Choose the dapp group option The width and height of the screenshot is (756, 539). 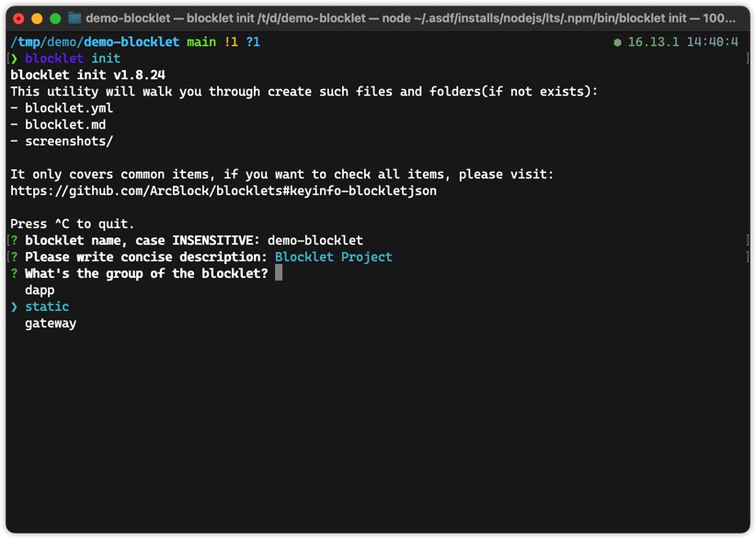point(40,291)
